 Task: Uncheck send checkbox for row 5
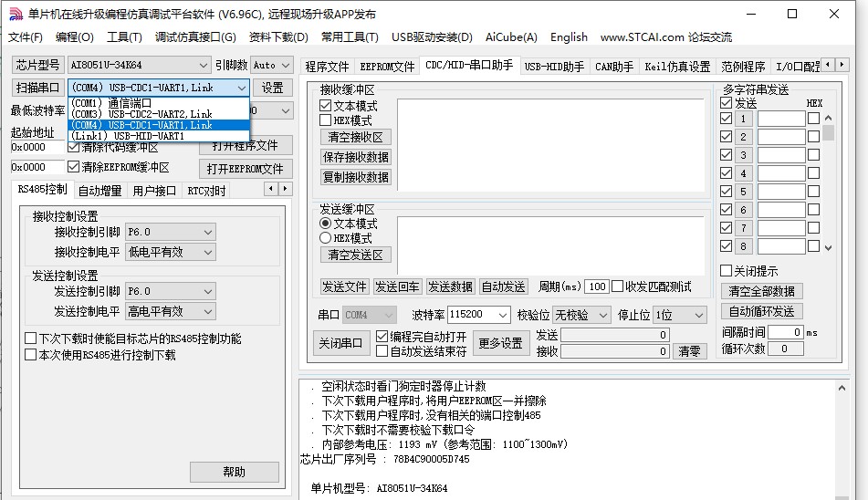(727, 192)
